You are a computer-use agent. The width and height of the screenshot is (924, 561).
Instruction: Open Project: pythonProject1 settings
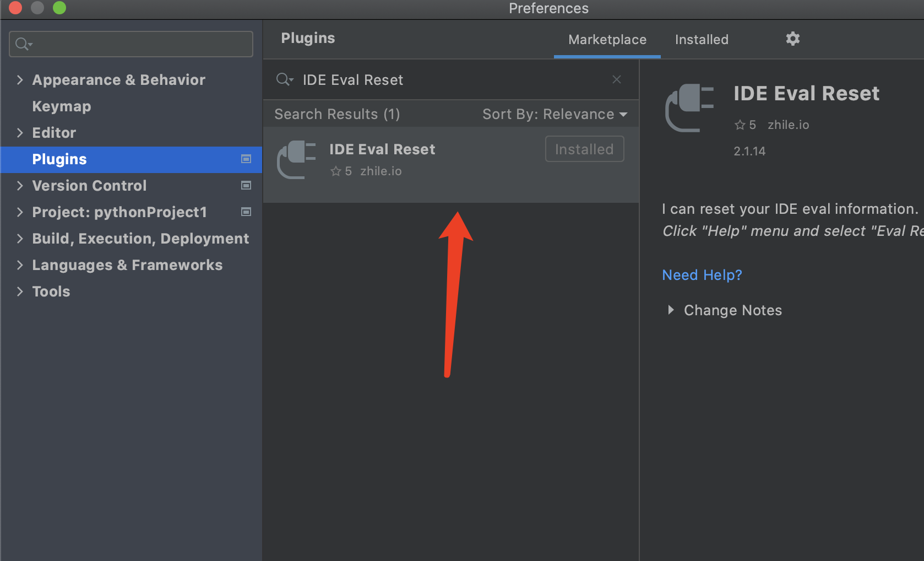click(x=119, y=212)
